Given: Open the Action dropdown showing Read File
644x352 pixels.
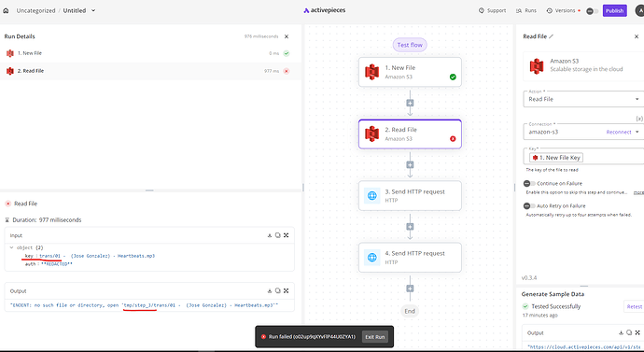Looking at the screenshot, I should click(x=583, y=99).
